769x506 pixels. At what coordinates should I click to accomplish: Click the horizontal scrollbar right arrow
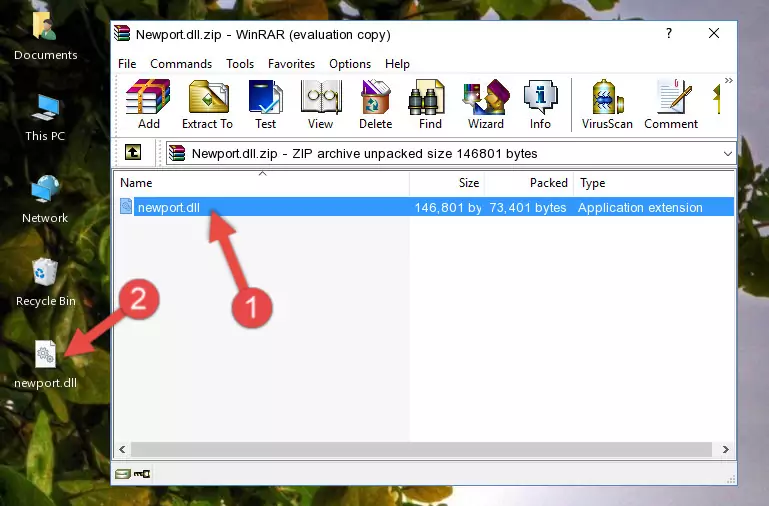725,449
